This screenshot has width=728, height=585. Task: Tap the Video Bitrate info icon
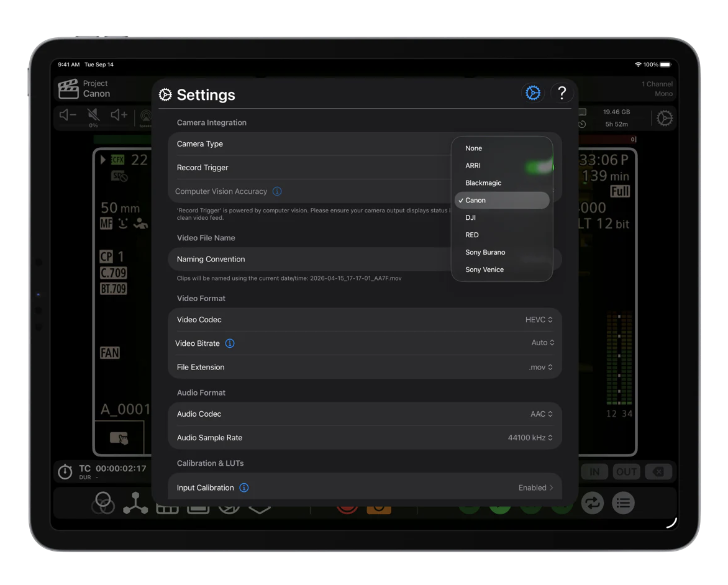(230, 343)
